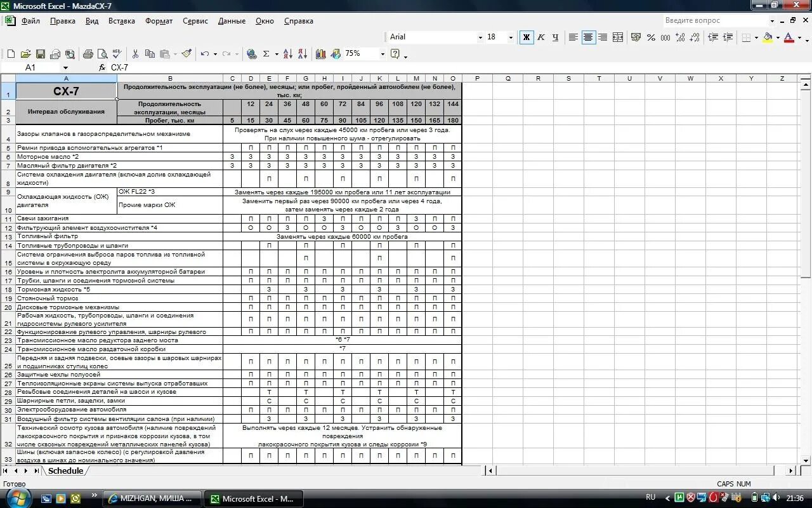Viewport: 812px width, 508px height.
Task: Show the Drawing toolbar icon
Action: click(x=336, y=54)
